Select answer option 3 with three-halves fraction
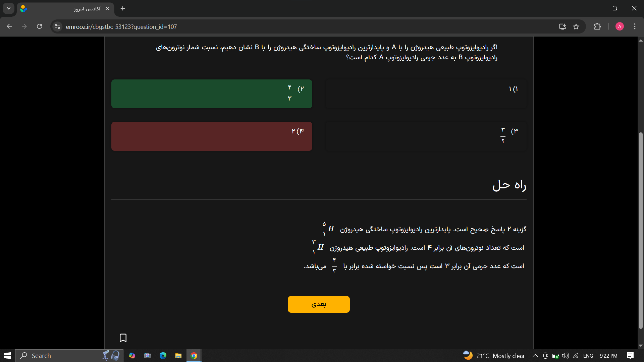This screenshot has height=362, width=644. click(x=426, y=136)
